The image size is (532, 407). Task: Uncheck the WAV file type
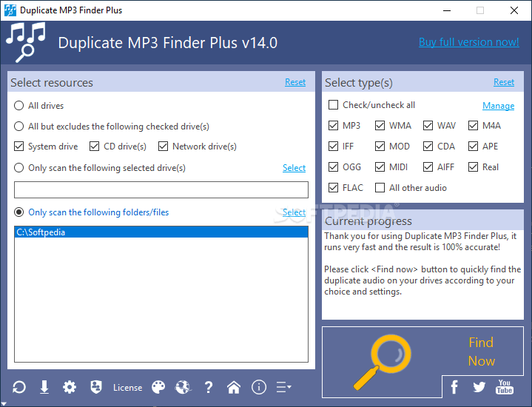[428, 126]
